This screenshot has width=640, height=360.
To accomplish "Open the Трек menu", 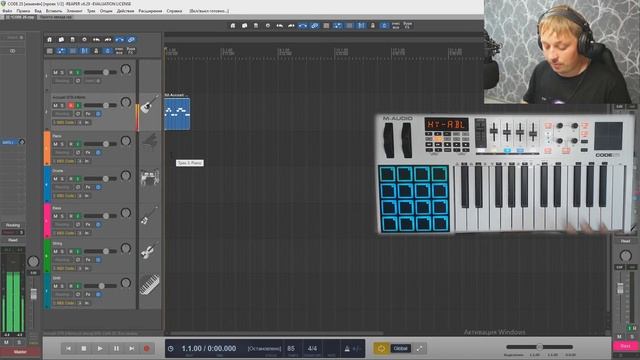I will pos(91,11).
